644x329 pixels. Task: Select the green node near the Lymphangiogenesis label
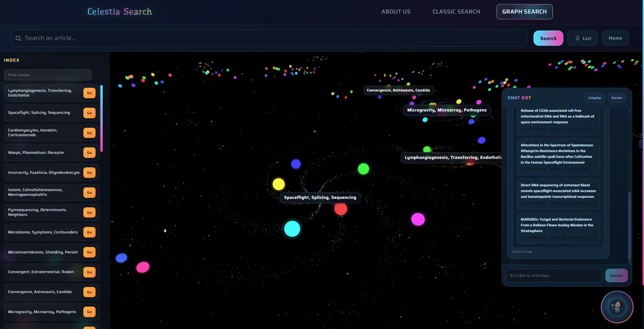click(x=363, y=168)
